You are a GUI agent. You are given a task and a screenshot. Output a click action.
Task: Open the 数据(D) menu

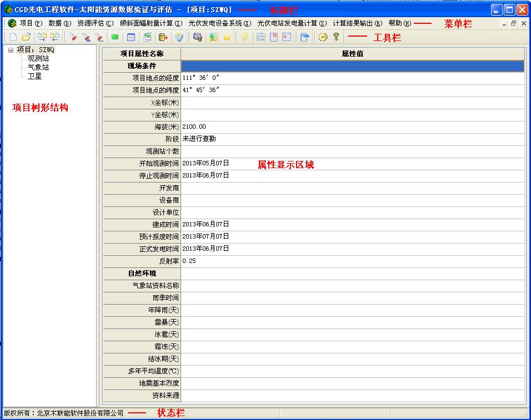click(x=60, y=23)
